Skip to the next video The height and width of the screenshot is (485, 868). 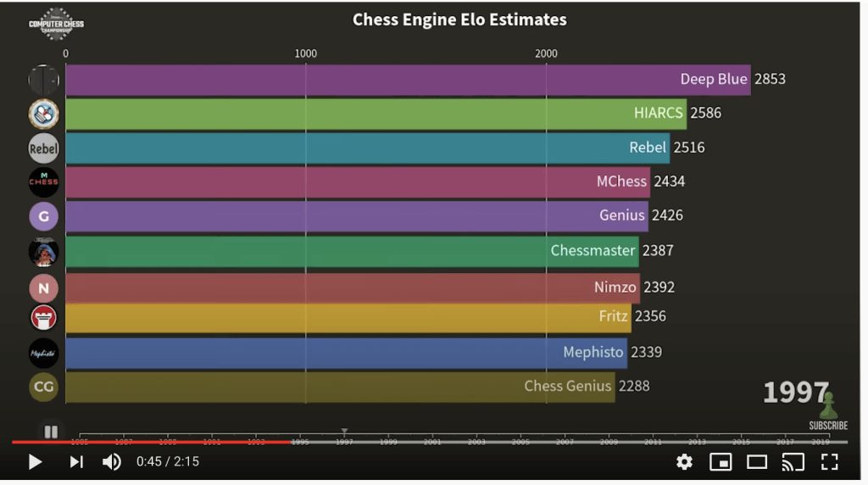pos(76,462)
